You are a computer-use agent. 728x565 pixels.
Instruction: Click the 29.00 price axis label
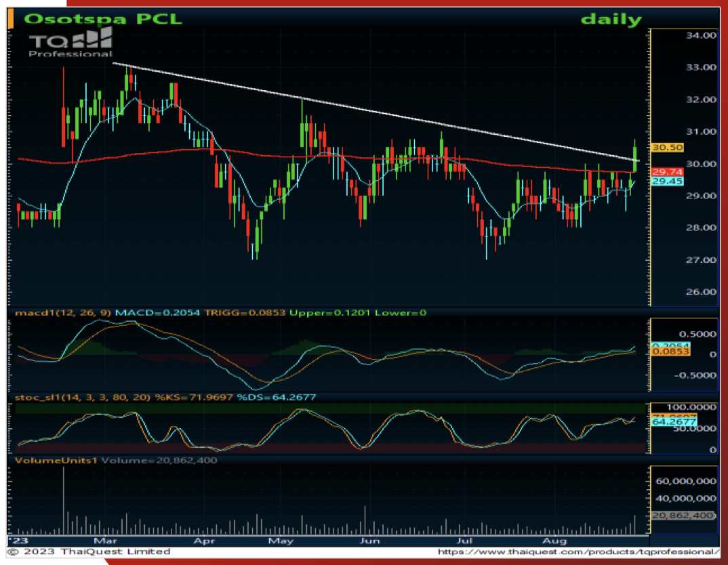[701, 196]
